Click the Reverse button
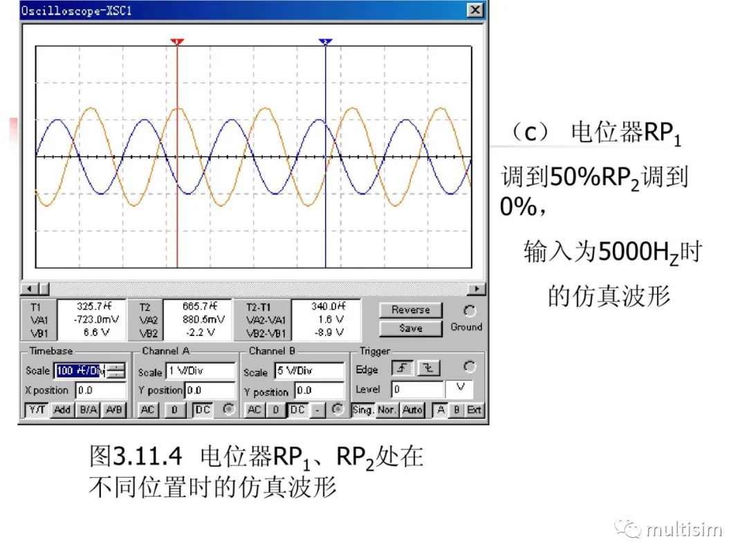 (410, 310)
